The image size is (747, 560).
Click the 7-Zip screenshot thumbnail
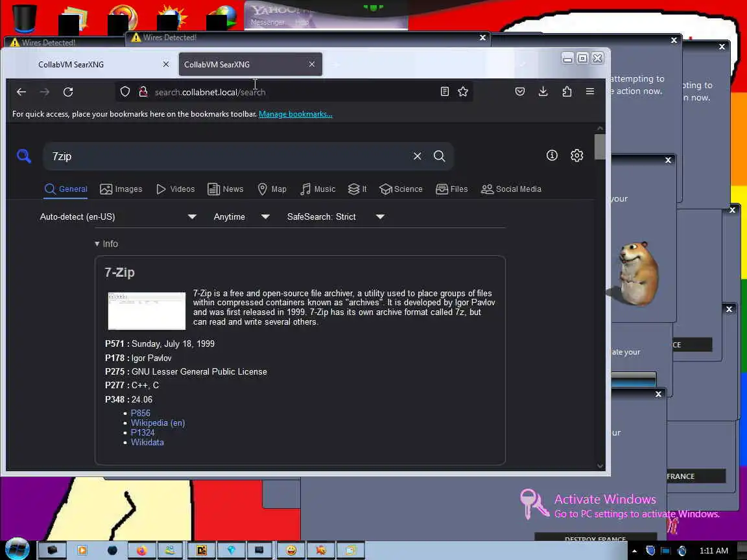click(147, 311)
